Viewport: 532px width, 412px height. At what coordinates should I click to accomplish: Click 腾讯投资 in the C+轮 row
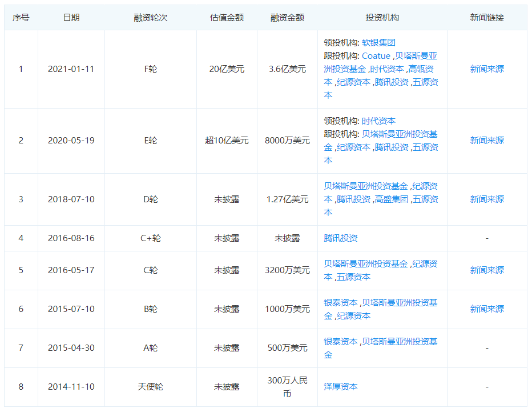(340, 238)
